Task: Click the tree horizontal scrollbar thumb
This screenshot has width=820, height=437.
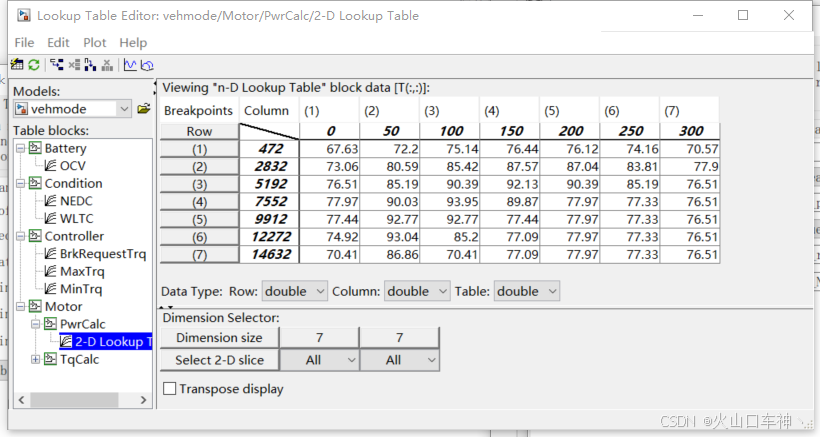Action: pos(74,400)
